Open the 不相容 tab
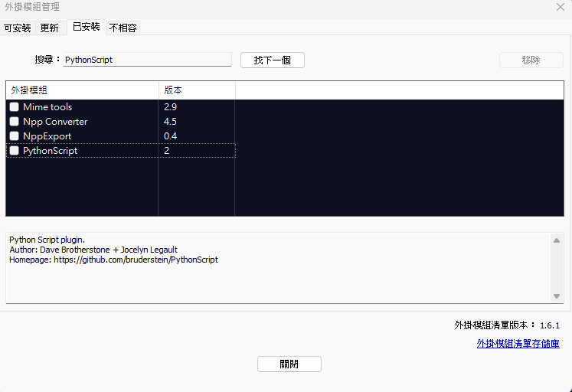The height and width of the screenshot is (392, 572). point(123,28)
